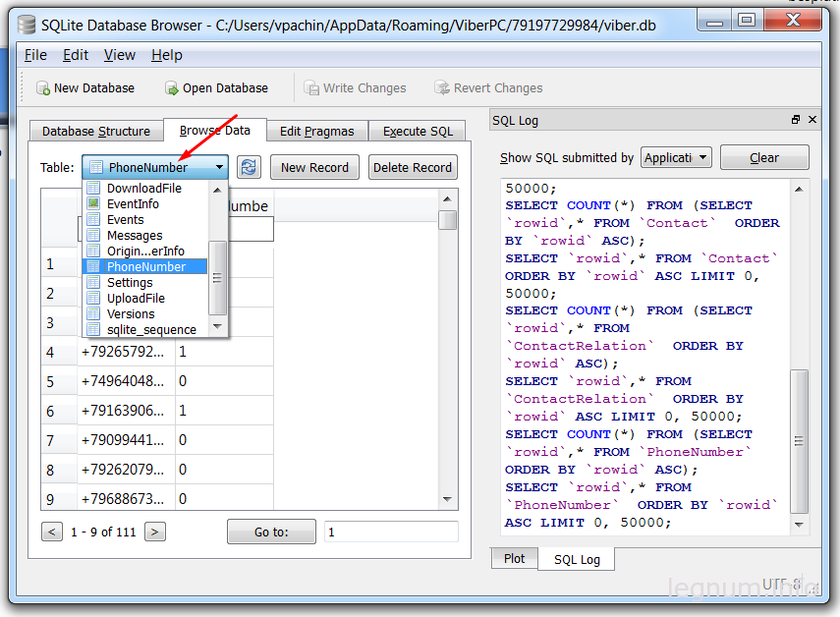Click the data grid scroll up arrow
Screen dimensions: 840x617
coord(448,199)
